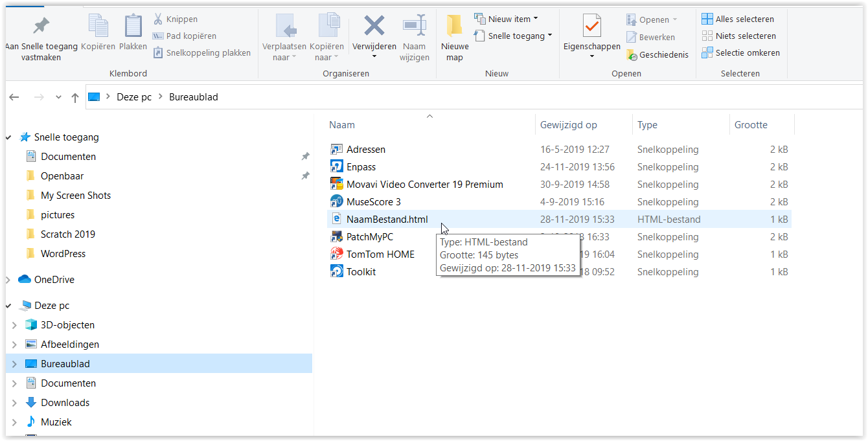
Task: Click Openen in ribbon
Action: coord(652,19)
